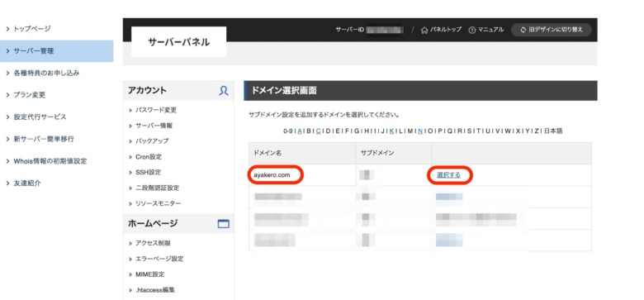Filter domains by letter N
Viewport: 644px width, 300px height.
(420, 131)
